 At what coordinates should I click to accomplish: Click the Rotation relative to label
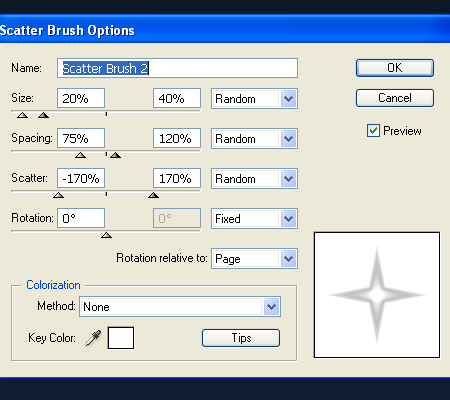162,258
